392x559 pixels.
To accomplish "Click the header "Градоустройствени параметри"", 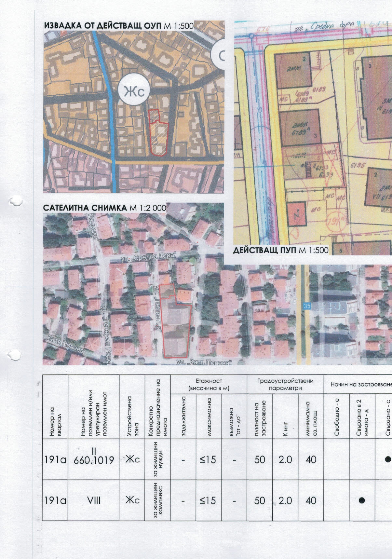I will [285, 384].
